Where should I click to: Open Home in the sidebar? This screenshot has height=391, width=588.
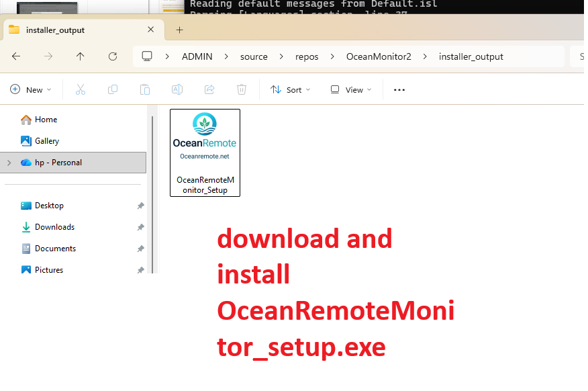point(46,120)
